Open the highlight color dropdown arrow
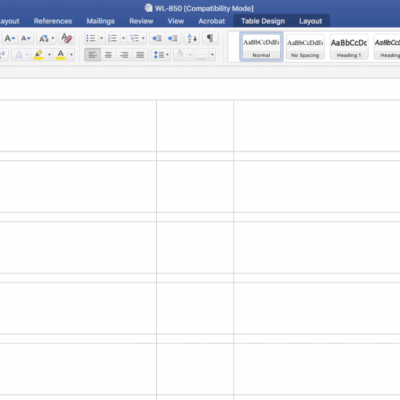400x400 pixels. pos(49,55)
